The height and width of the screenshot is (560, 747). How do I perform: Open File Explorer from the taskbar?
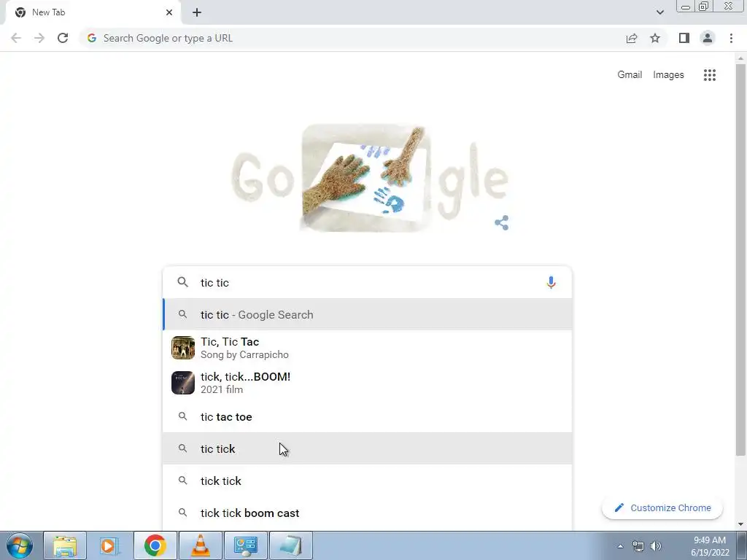[65, 545]
